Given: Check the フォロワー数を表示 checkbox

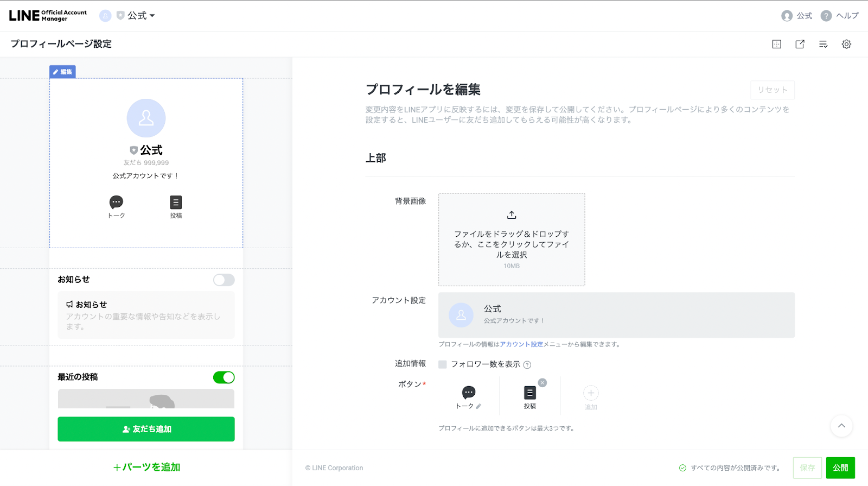Looking at the screenshot, I should [443, 364].
